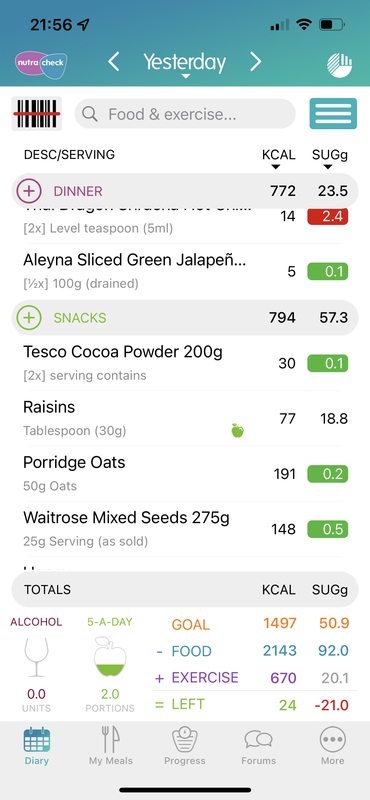The image size is (370, 800).
Task: Change the KCAL column via its dropdown arrow
Action: [x=276, y=167]
